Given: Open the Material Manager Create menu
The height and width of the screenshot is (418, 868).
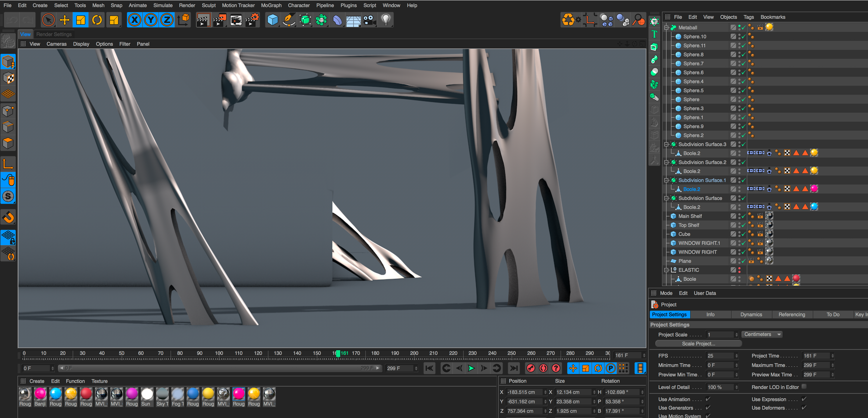Looking at the screenshot, I should point(37,381).
